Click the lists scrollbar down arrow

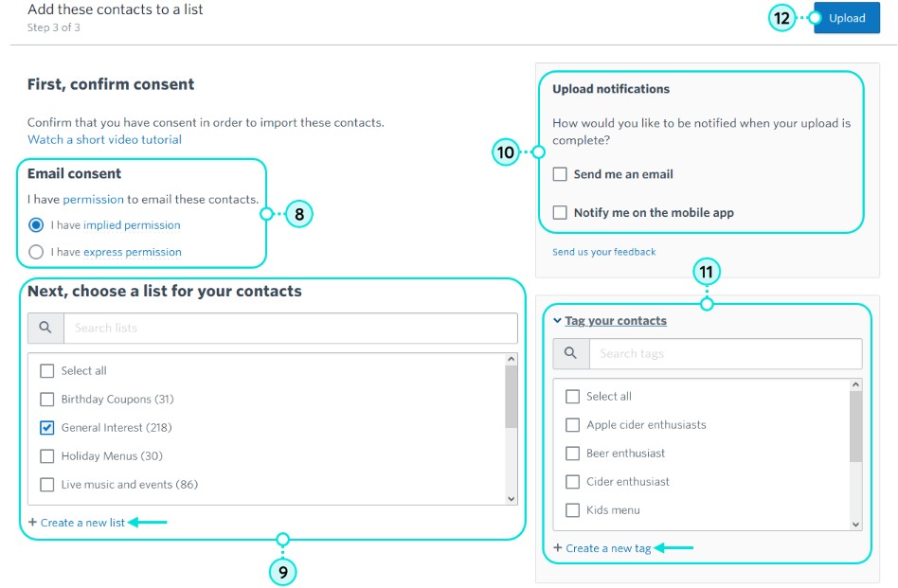click(x=512, y=499)
